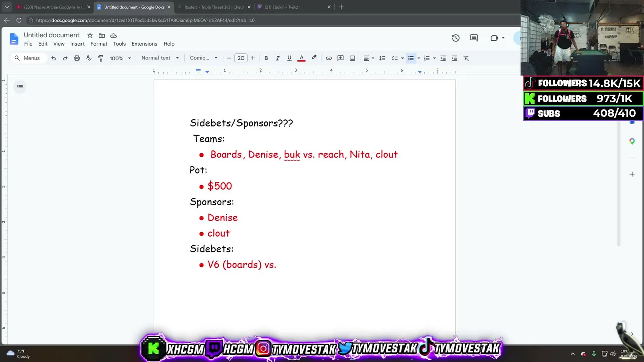Screen dimensions: 644x362
Task: Reload the page in browser
Action: coord(19,20)
